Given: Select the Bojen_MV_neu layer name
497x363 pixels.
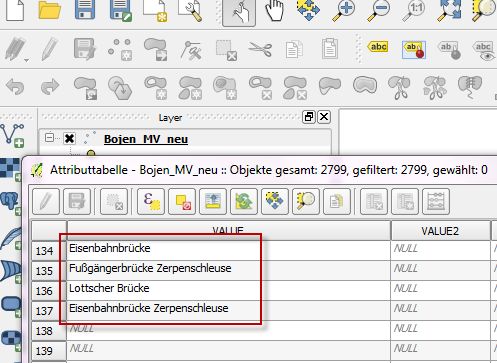Looking at the screenshot, I should tap(146, 139).
